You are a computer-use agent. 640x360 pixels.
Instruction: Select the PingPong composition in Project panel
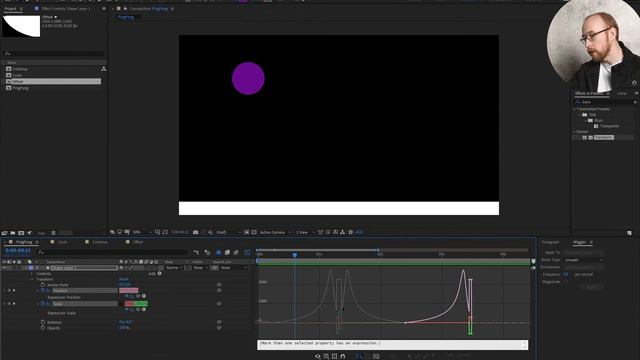[x=20, y=88]
